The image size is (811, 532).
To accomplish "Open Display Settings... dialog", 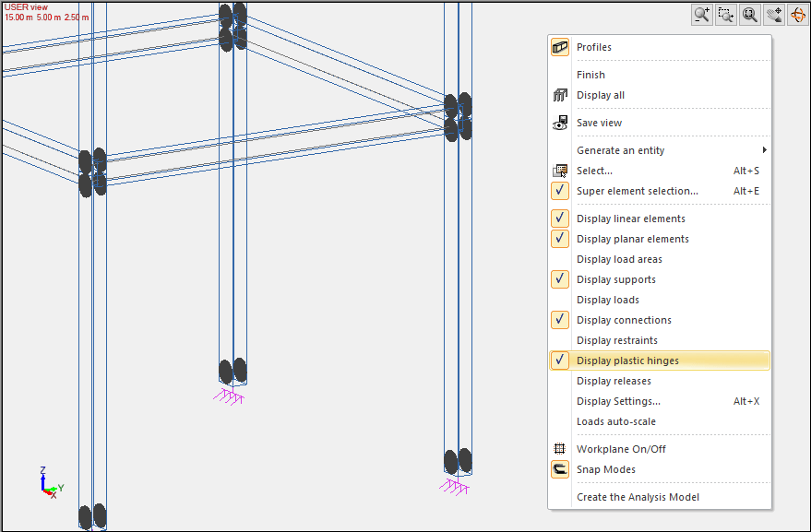I will point(618,401).
